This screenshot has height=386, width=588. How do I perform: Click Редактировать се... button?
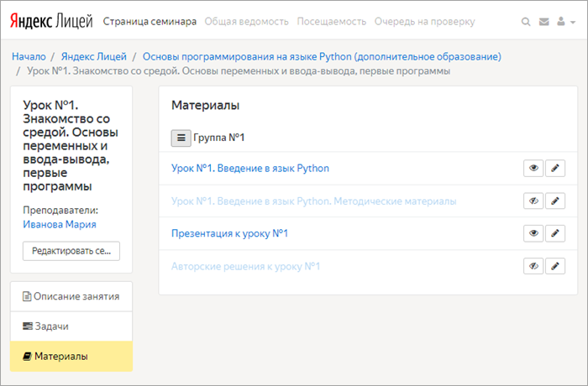pyautogui.click(x=71, y=251)
